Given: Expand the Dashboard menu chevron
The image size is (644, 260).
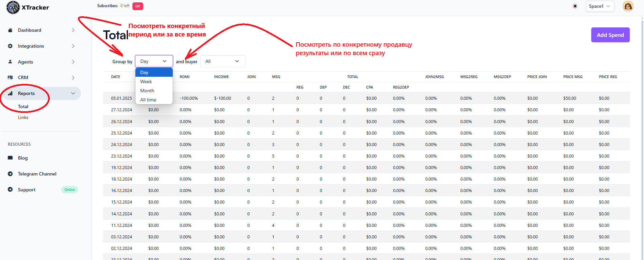Looking at the screenshot, I should click(73, 30).
